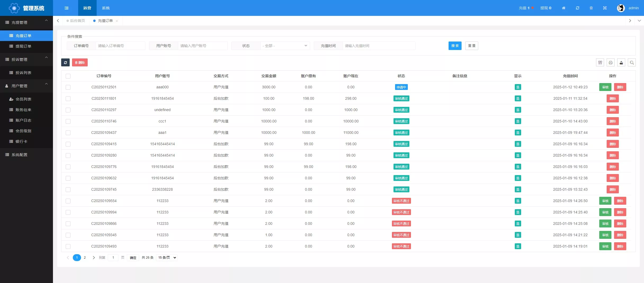Open the 状态 dropdown showing 全部
Image resolution: width=644 pixels, height=283 pixels.
[x=285, y=46]
